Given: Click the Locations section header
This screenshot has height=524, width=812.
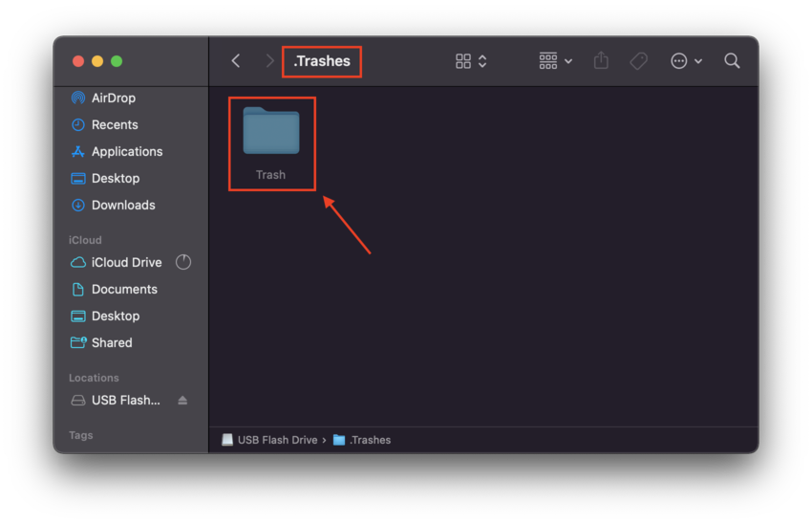Looking at the screenshot, I should (94, 378).
